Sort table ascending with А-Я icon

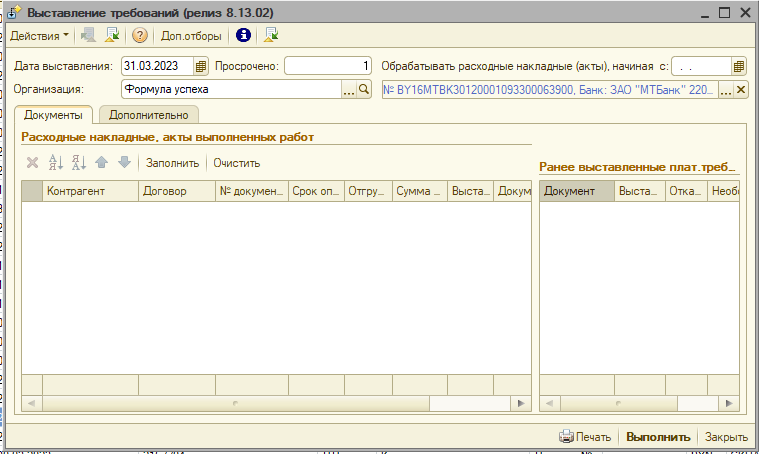tap(56, 163)
